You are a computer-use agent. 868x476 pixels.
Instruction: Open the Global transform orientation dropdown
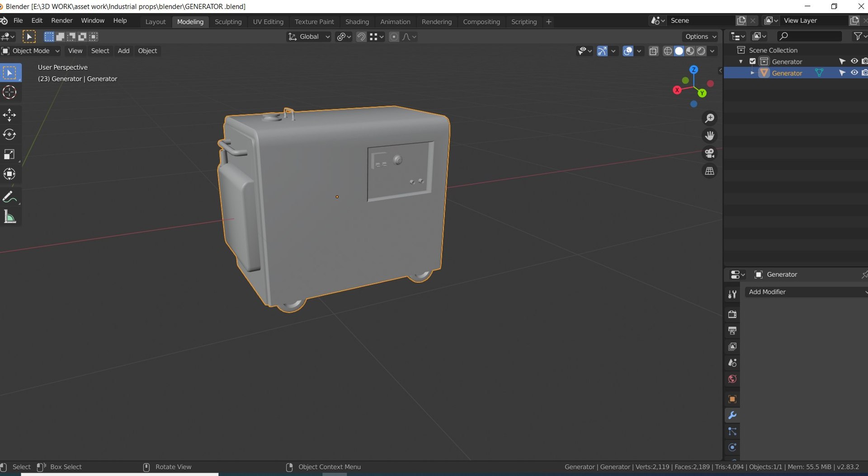pyautogui.click(x=309, y=37)
